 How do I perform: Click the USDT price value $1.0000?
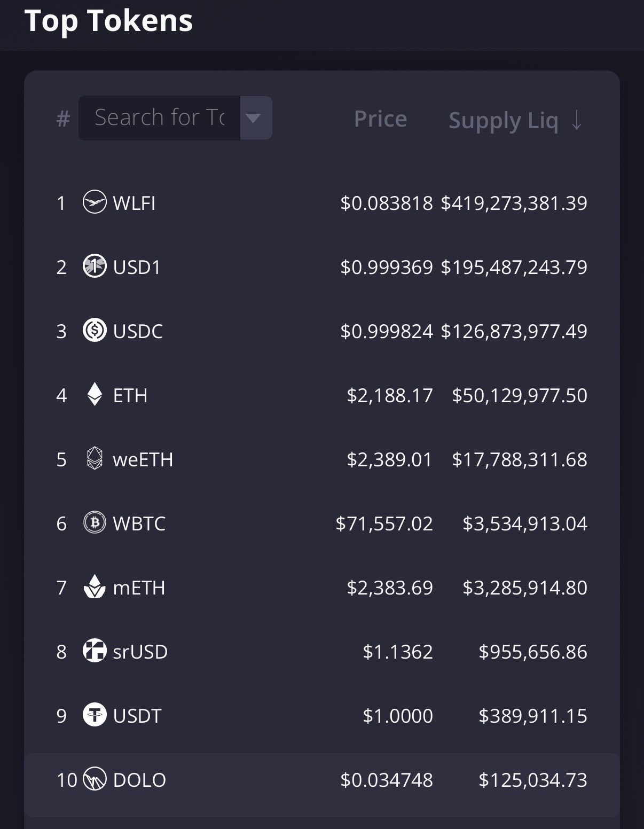pos(397,716)
